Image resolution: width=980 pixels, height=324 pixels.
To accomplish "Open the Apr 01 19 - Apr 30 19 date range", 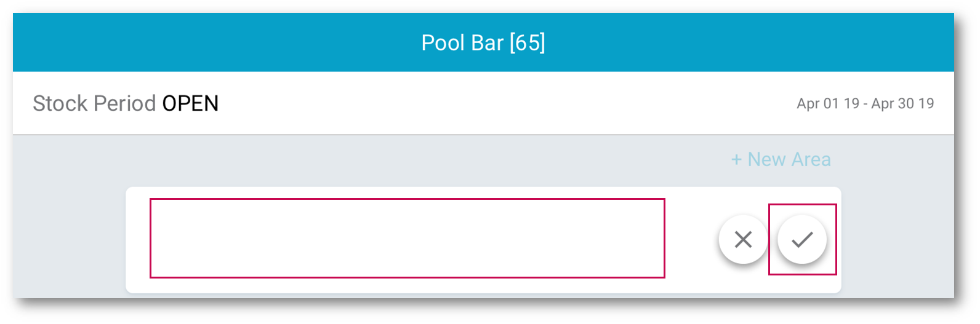I will [x=865, y=103].
